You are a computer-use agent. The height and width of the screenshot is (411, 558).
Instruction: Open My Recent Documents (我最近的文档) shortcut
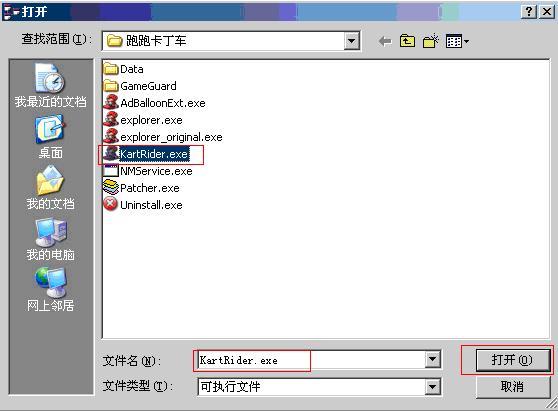[x=51, y=86]
